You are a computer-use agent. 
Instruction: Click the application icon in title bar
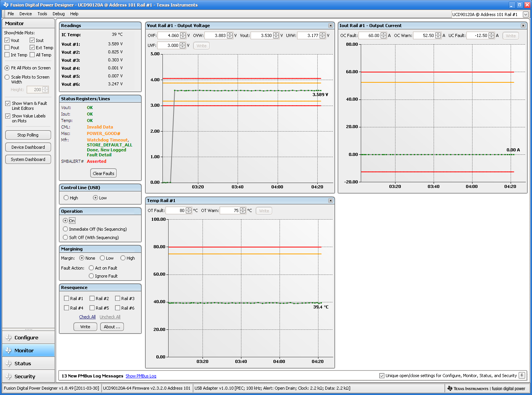[x=5, y=5]
